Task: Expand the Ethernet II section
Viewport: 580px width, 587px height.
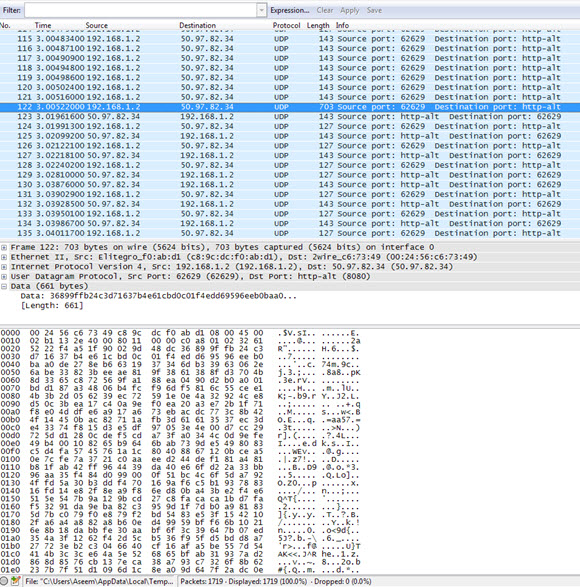Action: (x=4, y=257)
